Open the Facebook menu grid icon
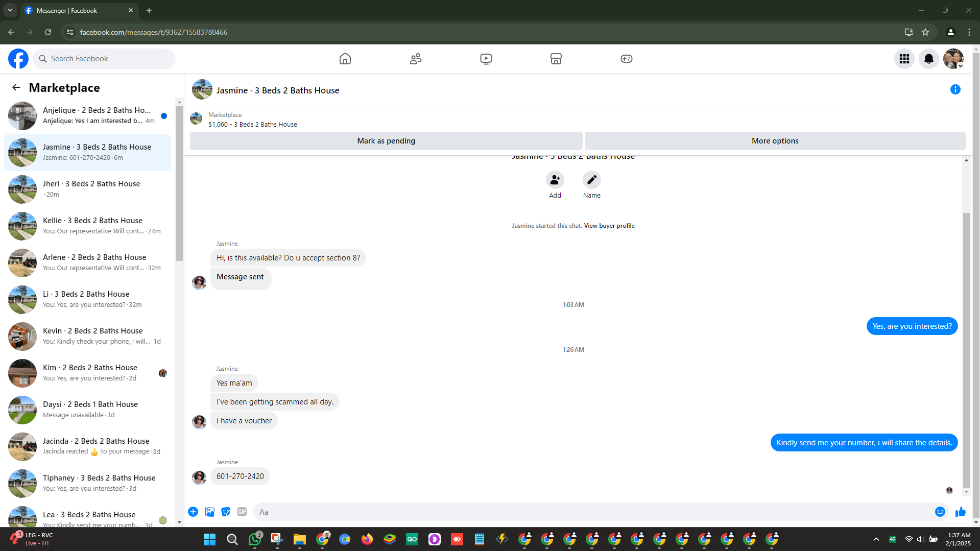The image size is (980, 551). 904,59
